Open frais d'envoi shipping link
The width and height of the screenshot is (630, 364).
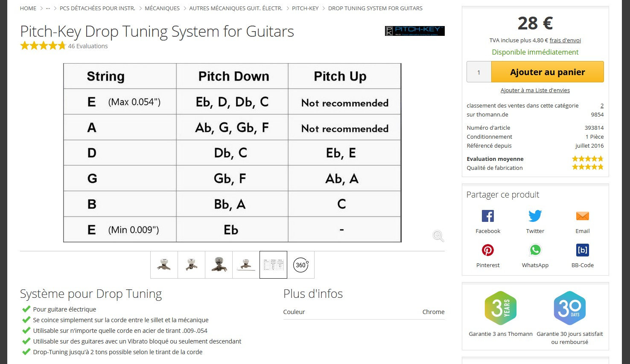(x=565, y=40)
